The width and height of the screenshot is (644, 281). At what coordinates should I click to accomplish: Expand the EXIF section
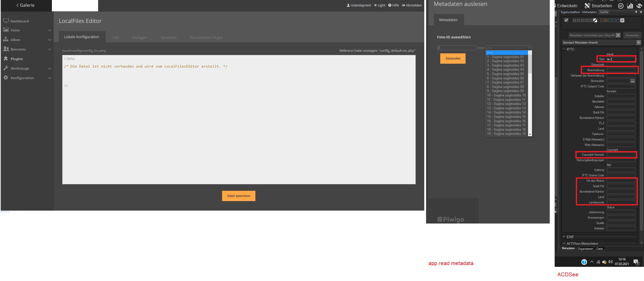coord(564,237)
